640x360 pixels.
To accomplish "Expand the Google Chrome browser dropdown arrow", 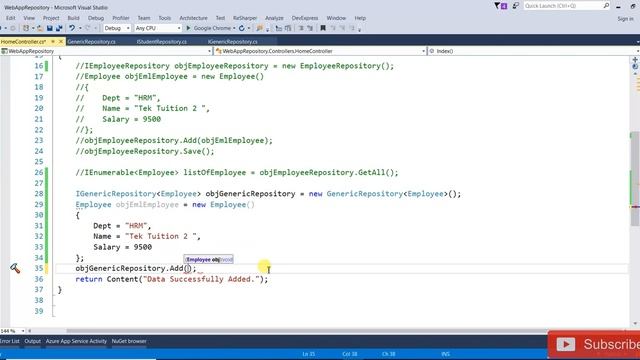I will click(x=234, y=28).
